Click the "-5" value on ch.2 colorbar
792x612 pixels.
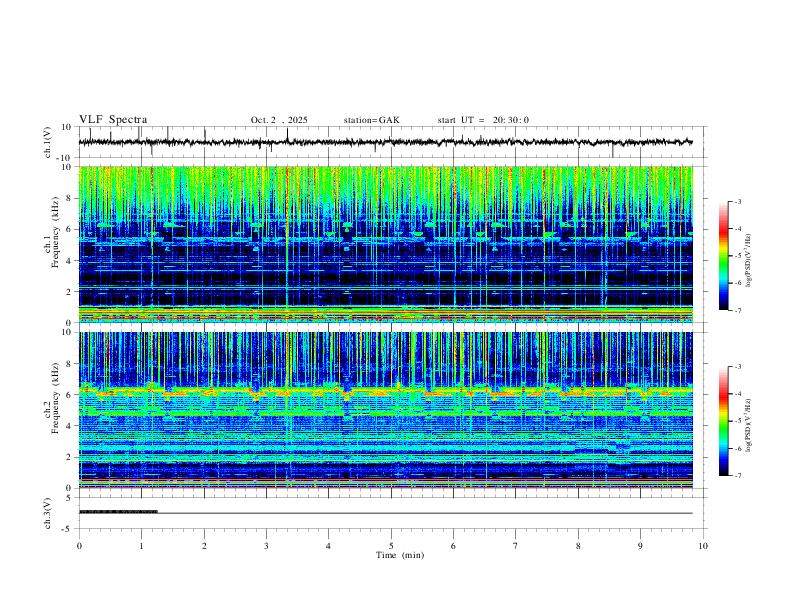click(x=737, y=421)
